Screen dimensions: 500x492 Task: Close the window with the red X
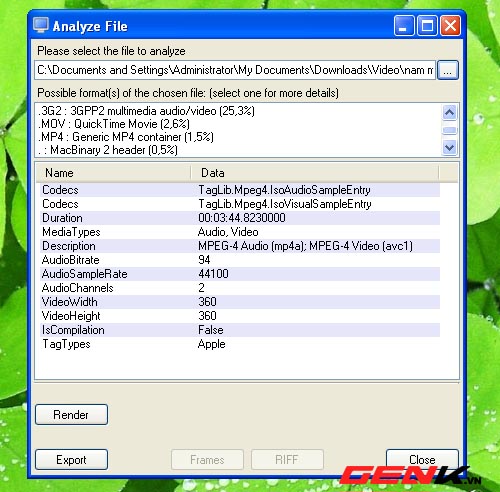[x=450, y=25]
